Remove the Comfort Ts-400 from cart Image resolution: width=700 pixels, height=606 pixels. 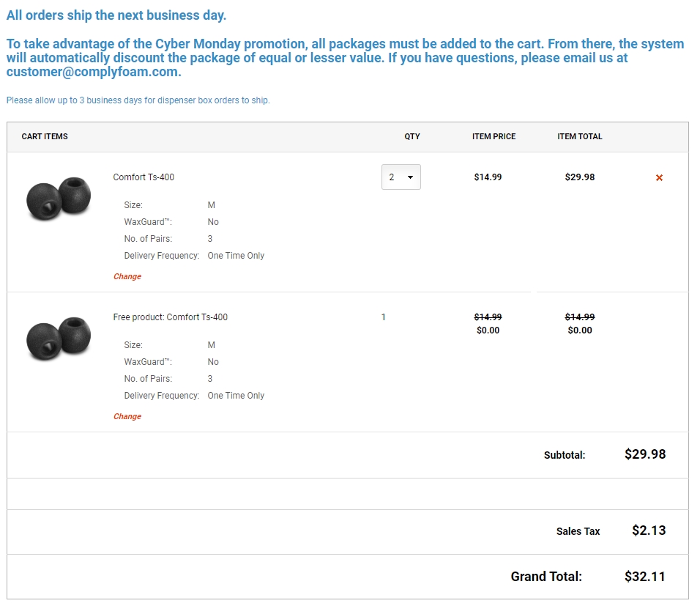[658, 177]
